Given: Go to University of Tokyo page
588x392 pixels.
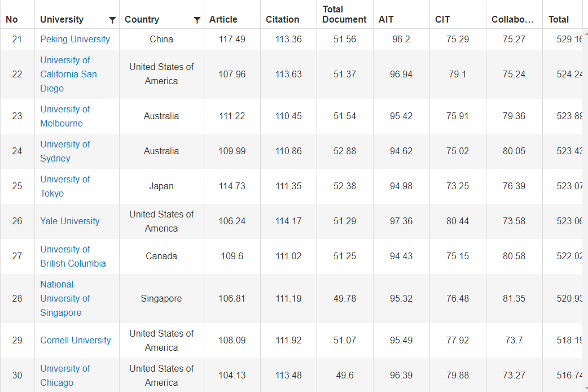Looking at the screenshot, I should point(65,186).
